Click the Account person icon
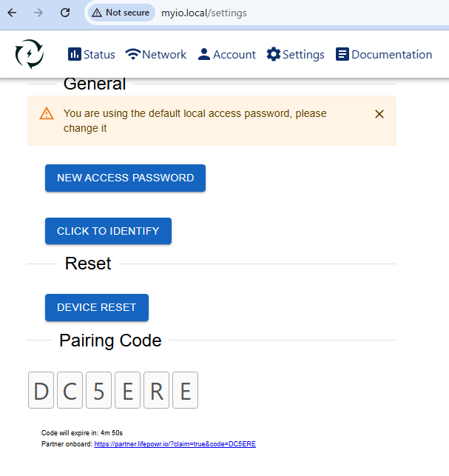Screen dimensions: 449x476 pos(204,54)
